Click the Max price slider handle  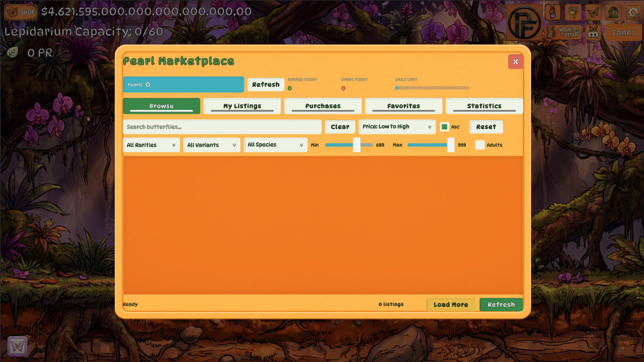pos(451,145)
